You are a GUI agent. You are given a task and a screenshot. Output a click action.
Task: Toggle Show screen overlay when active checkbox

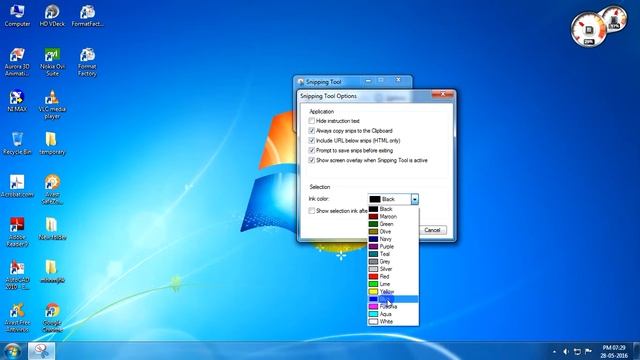pyautogui.click(x=312, y=160)
